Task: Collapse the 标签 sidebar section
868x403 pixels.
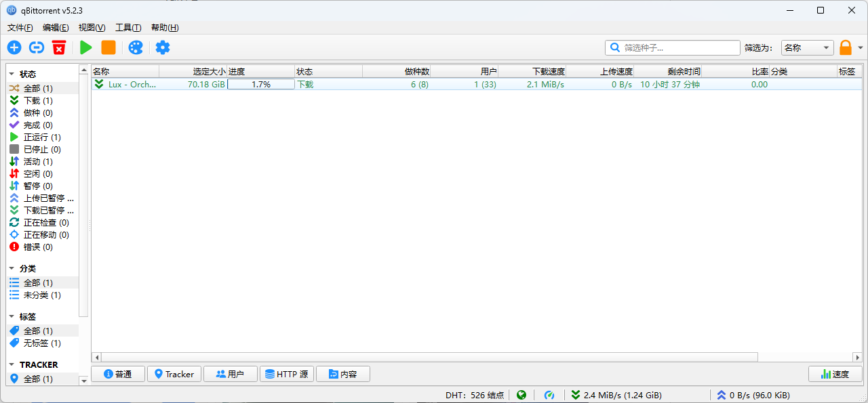Action: [x=12, y=316]
